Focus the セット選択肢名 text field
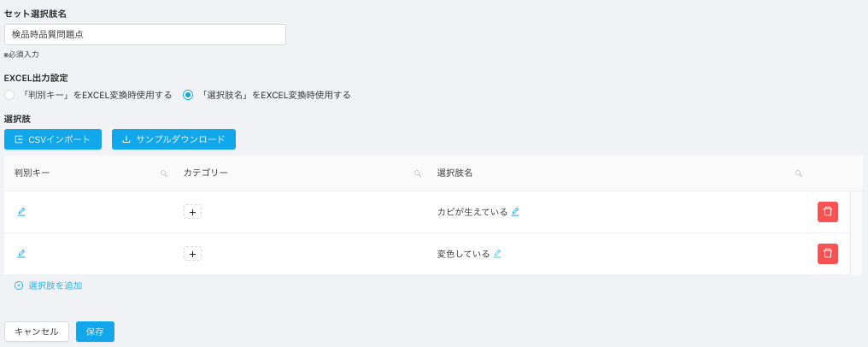 [145, 34]
